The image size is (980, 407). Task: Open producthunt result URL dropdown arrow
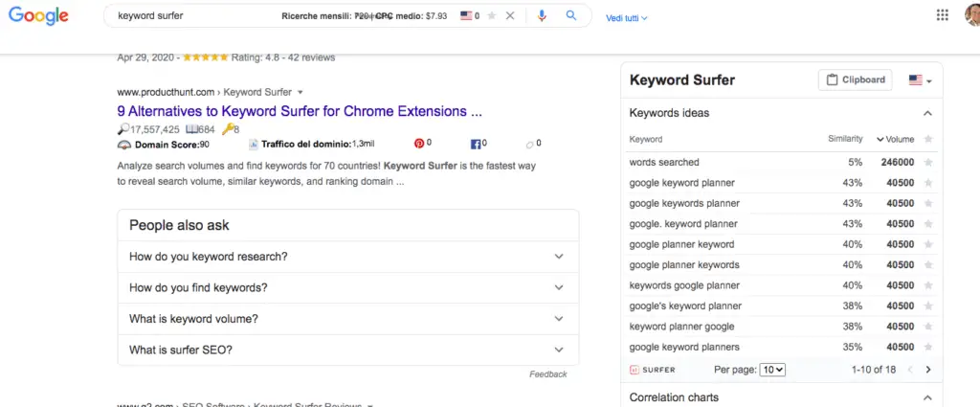[x=300, y=93]
